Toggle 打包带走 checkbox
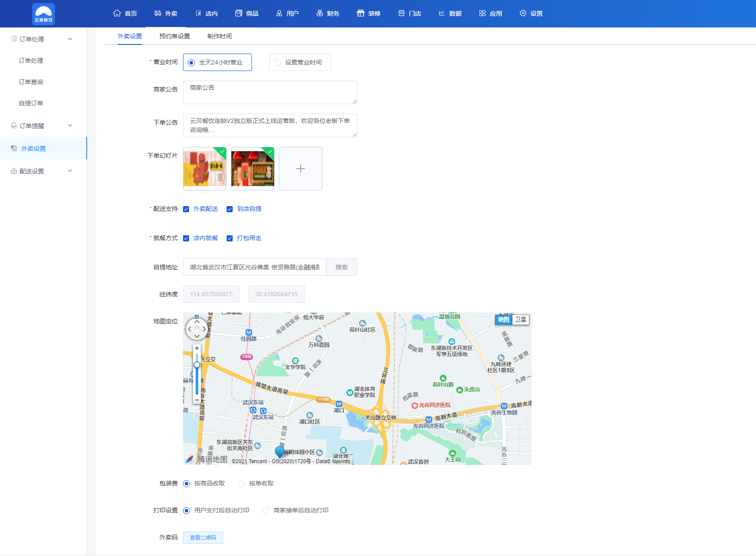The width and height of the screenshot is (756, 556). (230, 238)
